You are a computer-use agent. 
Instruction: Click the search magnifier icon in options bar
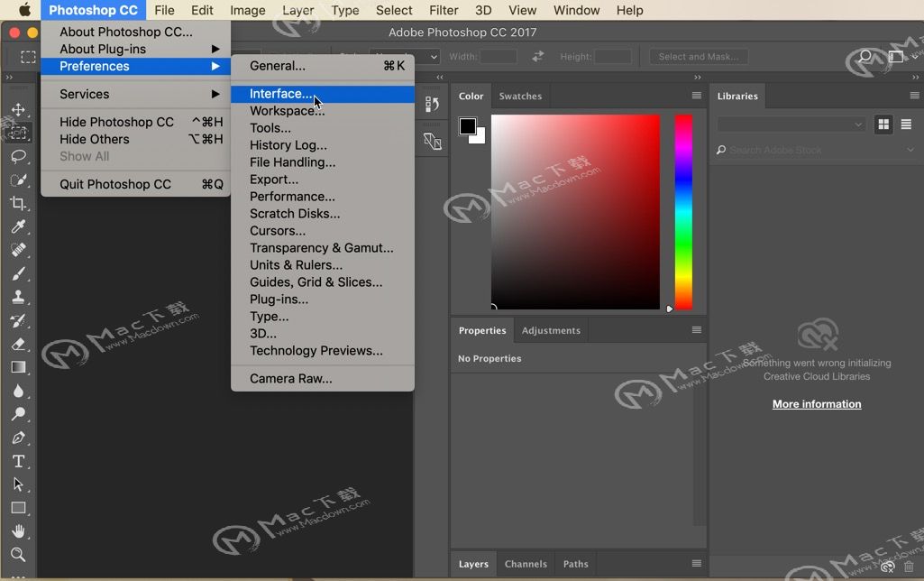pos(865,57)
